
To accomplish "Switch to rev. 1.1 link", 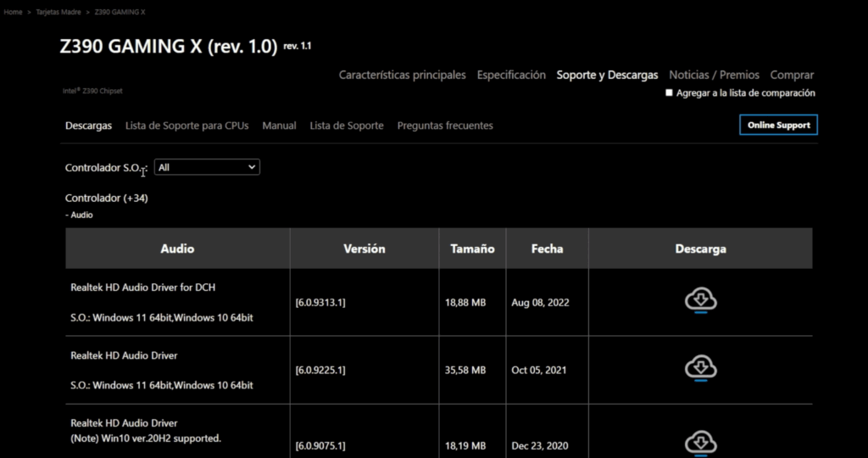I will click(298, 46).
